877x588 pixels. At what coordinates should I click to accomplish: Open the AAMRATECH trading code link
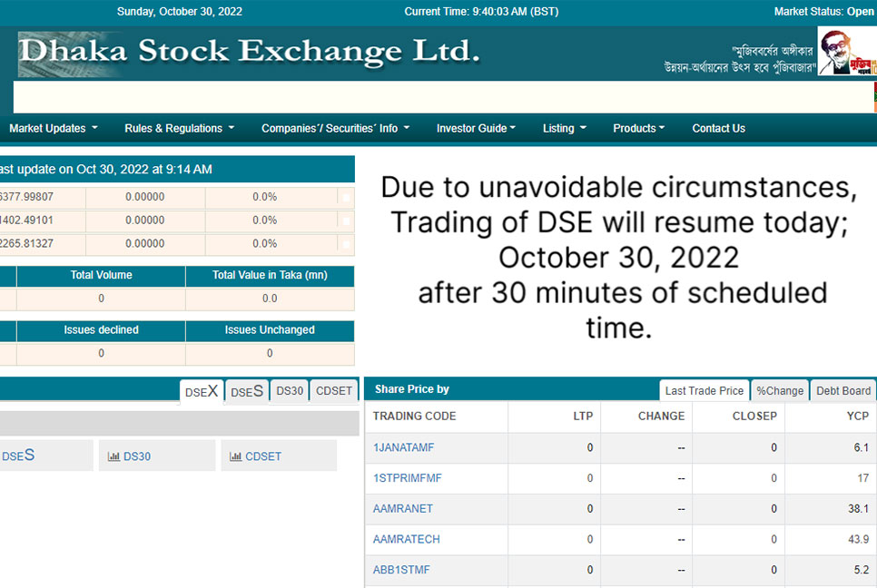click(x=406, y=539)
